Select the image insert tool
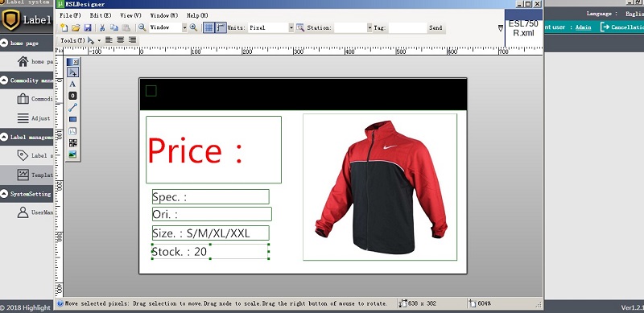Image resolution: width=644 pixels, height=313 pixels. pos(72,154)
